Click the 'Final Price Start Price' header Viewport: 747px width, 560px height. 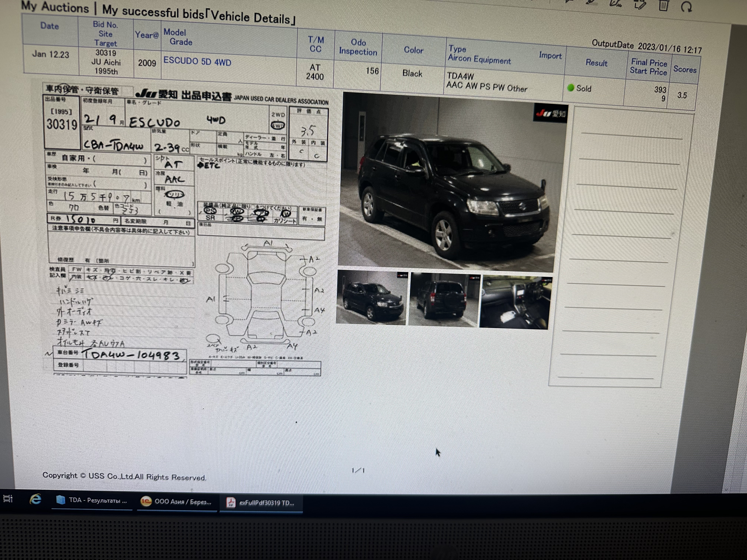click(648, 67)
